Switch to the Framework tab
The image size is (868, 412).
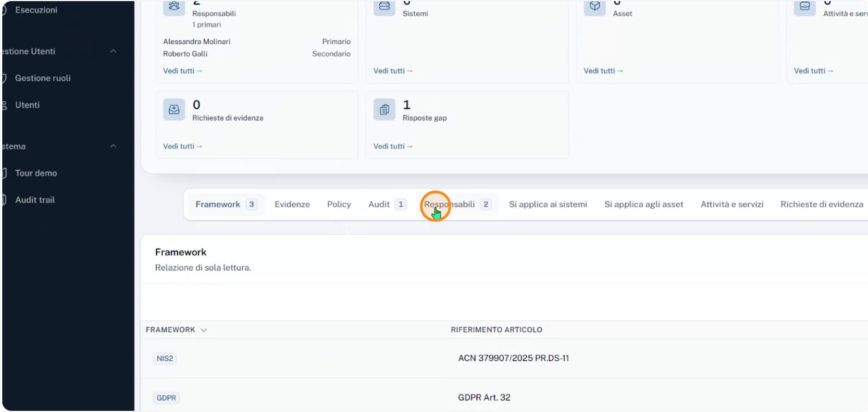click(226, 204)
